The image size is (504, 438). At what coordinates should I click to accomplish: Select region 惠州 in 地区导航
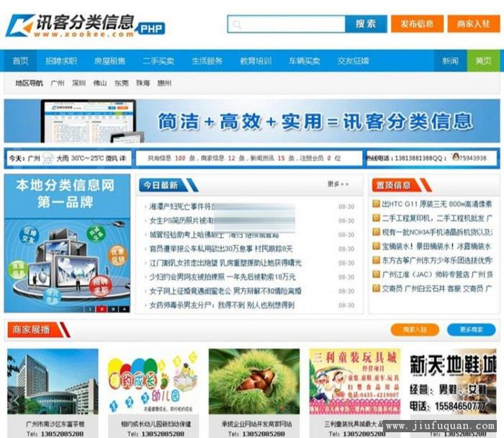coord(164,83)
